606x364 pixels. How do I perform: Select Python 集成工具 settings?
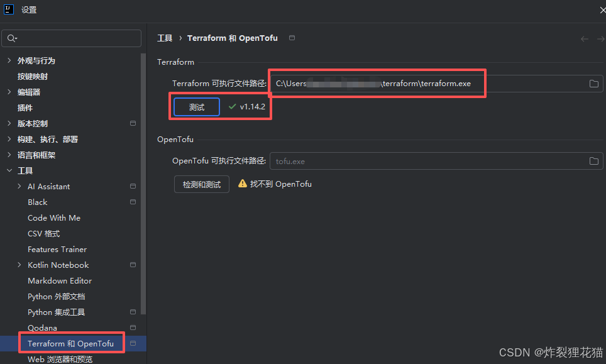[x=57, y=312]
